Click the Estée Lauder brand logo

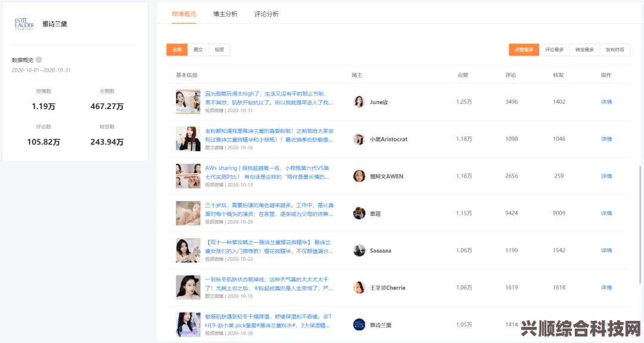pyautogui.click(x=24, y=24)
